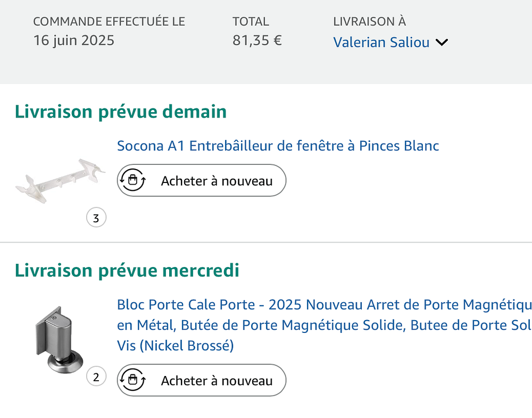The height and width of the screenshot is (418, 532).
Task: Click the Livraison prévue demain heading
Action: [x=121, y=112]
